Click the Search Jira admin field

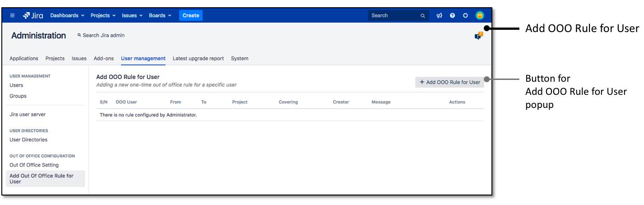point(103,35)
